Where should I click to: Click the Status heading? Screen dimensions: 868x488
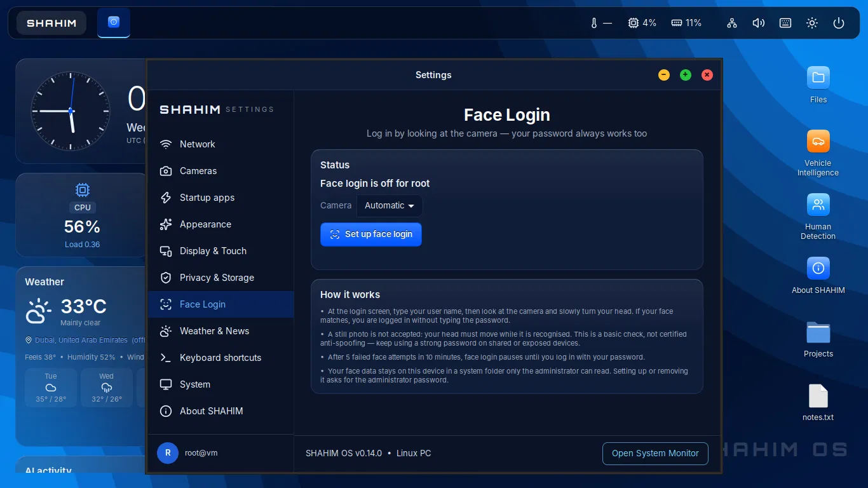click(335, 165)
